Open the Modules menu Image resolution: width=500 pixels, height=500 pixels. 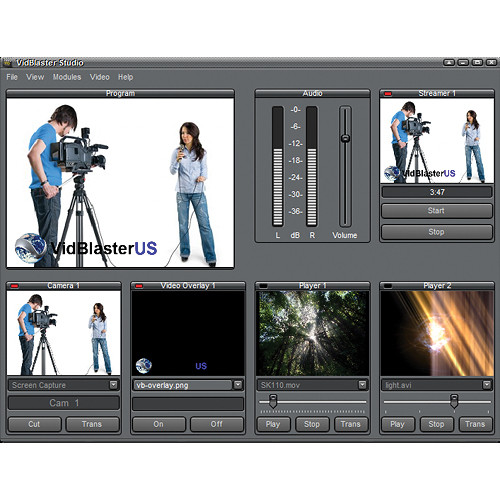tap(67, 77)
